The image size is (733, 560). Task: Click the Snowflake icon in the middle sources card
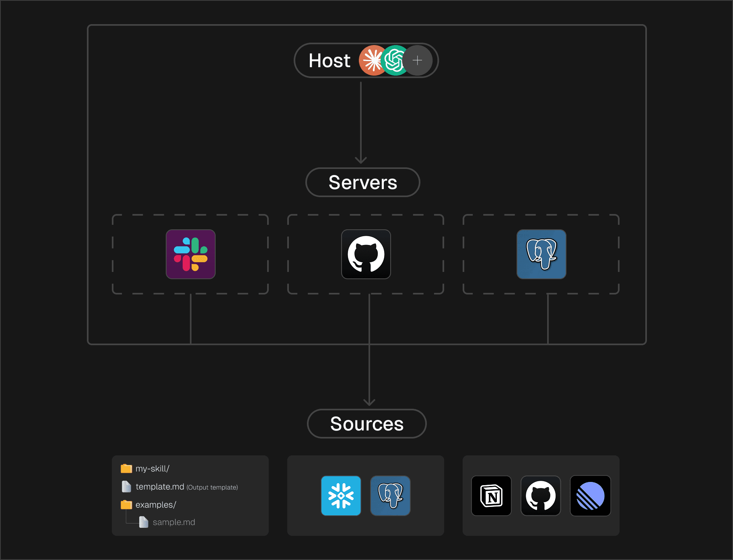point(341,496)
